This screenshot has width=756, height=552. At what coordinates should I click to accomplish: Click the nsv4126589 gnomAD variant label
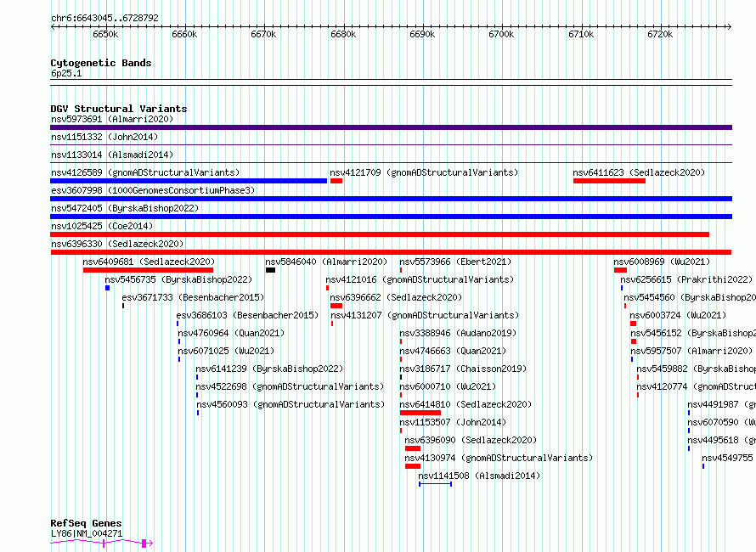tap(145, 172)
